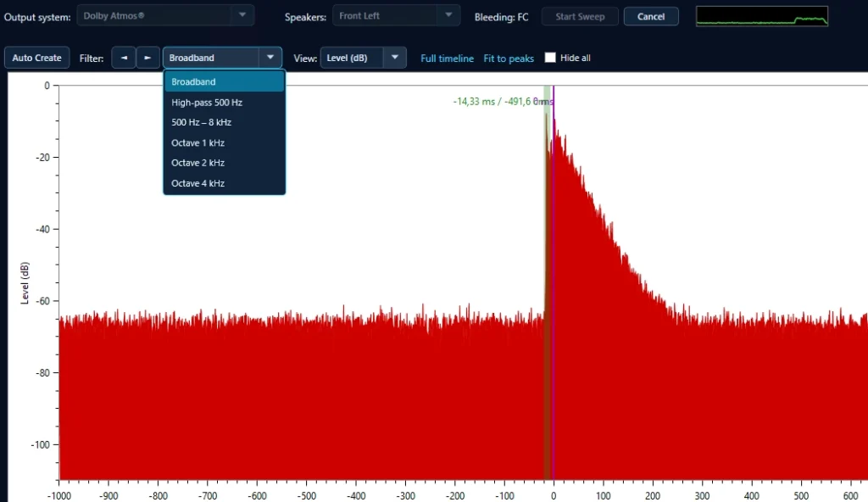The image size is (868, 502).
Task: Click the Full timeline link
Action: [448, 59]
